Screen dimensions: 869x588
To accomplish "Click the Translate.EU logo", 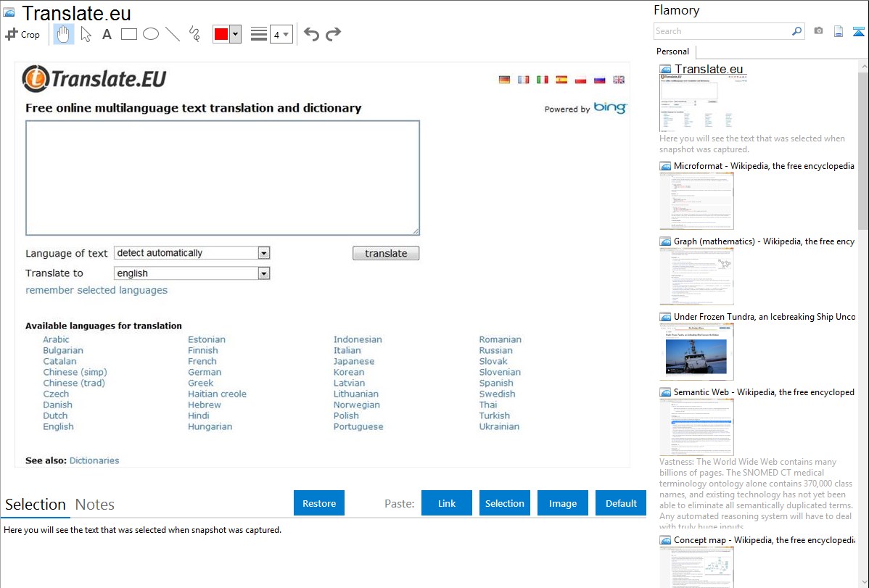I will point(94,79).
